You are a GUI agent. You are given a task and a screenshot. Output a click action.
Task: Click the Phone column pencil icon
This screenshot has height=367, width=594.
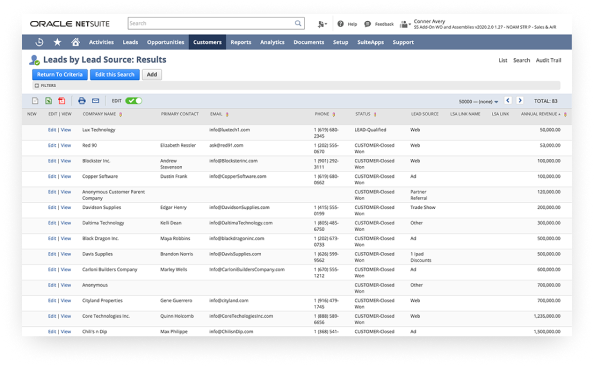point(334,114)
